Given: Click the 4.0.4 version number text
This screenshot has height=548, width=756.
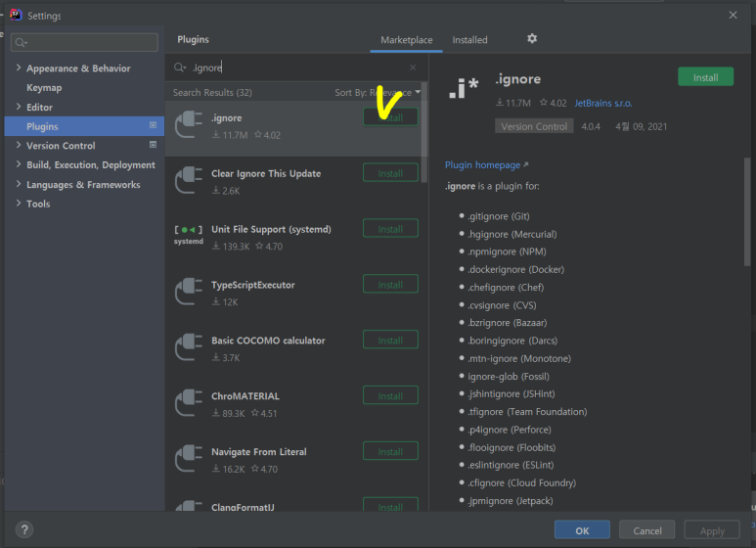Looking at the screenshot, I should [591, 126].
